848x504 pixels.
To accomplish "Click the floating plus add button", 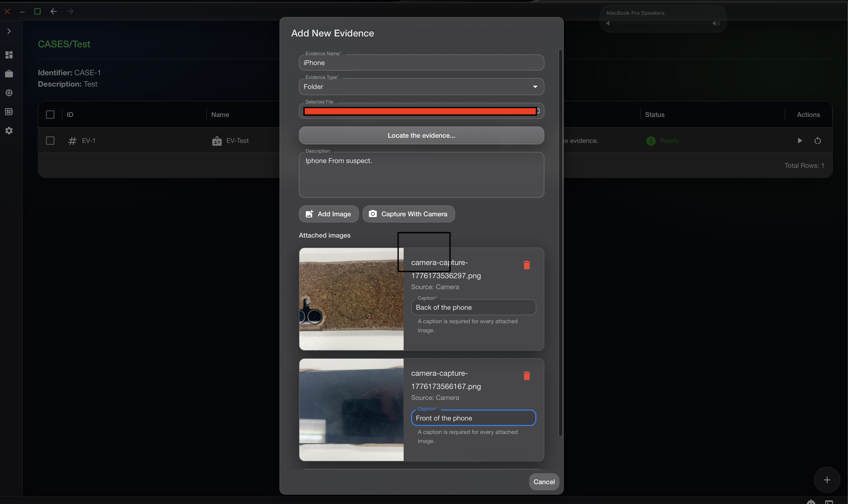I will click(827, 480).
